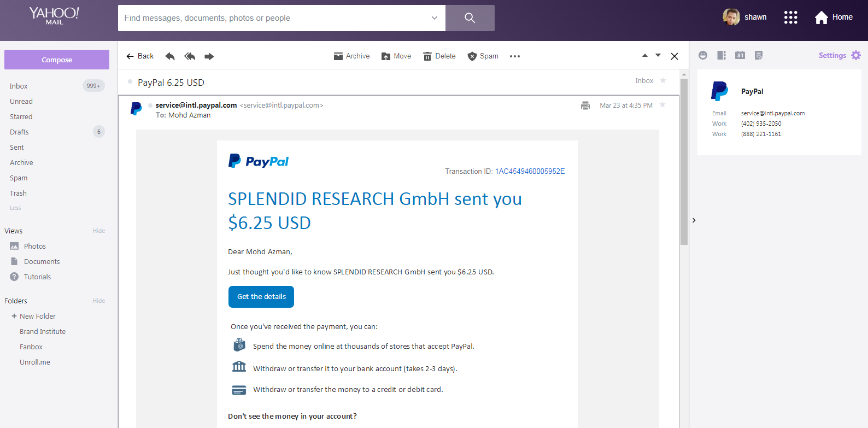The height and width of the screenshot is (428, 868).
Task: Toggle unread dot beside the PayPal subject
Action: [130, 82]
